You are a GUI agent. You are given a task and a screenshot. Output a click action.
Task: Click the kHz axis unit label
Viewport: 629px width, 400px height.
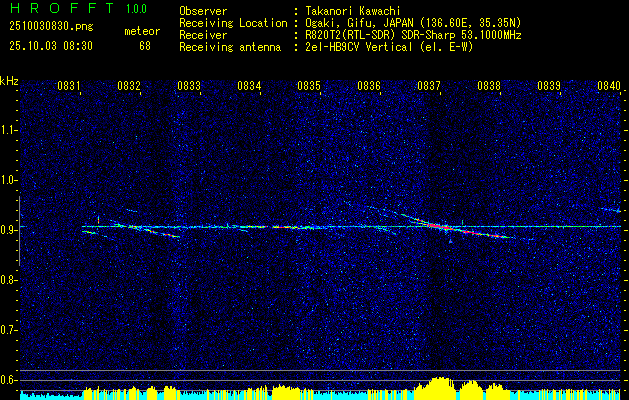click(9, 81)
